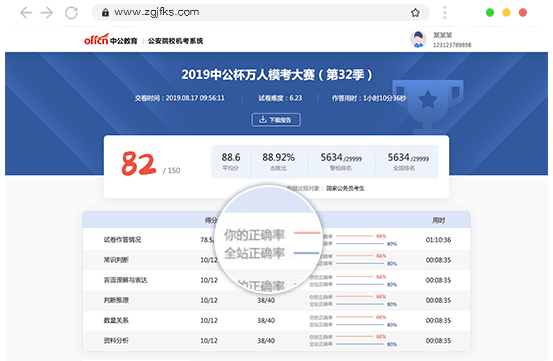Click the red 66% bar in 判断推理 row
Viewport: 553px width, 361px height.
click(354, 296)
